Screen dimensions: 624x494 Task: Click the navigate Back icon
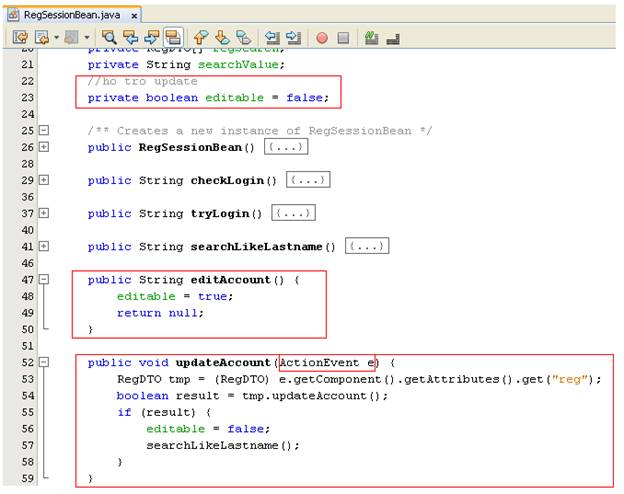(x=42, y=37)
